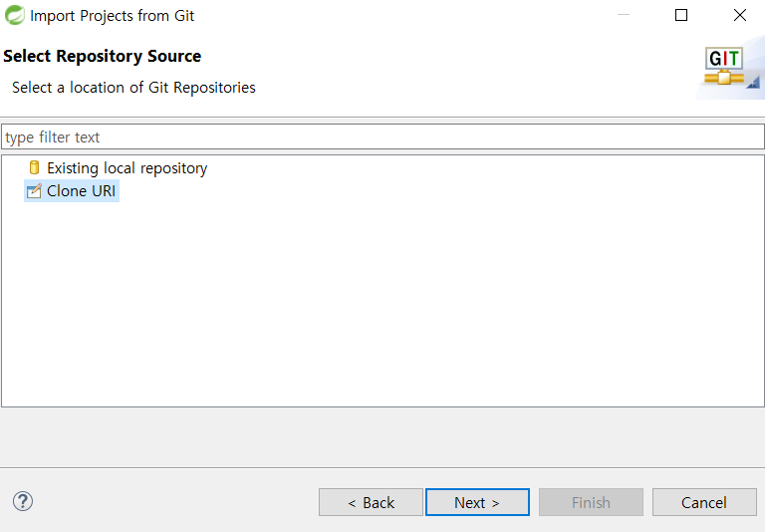
Task: Click 'Select a location of Git Repositories' text
Action: 133,88
